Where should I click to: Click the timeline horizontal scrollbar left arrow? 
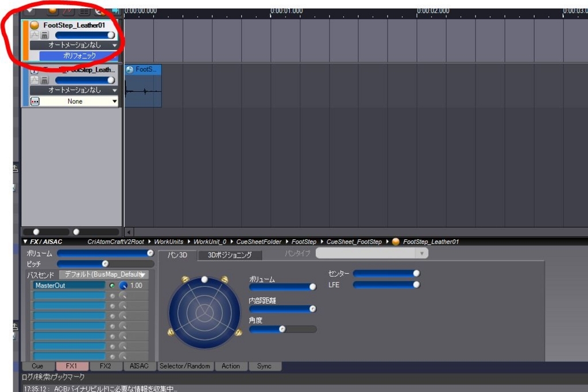click(x=129, y=232)
